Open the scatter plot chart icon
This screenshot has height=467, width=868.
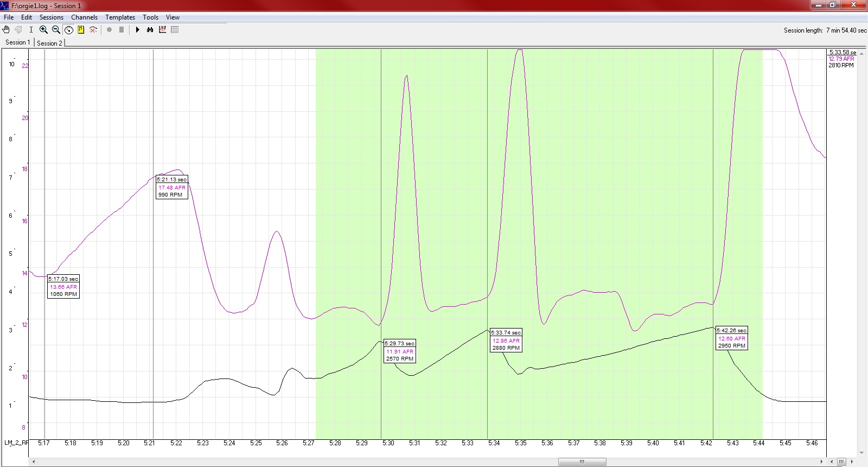162,30
